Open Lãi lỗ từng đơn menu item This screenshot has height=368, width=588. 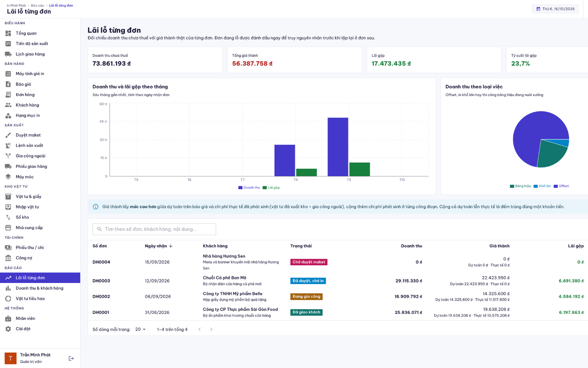(40, 278)
